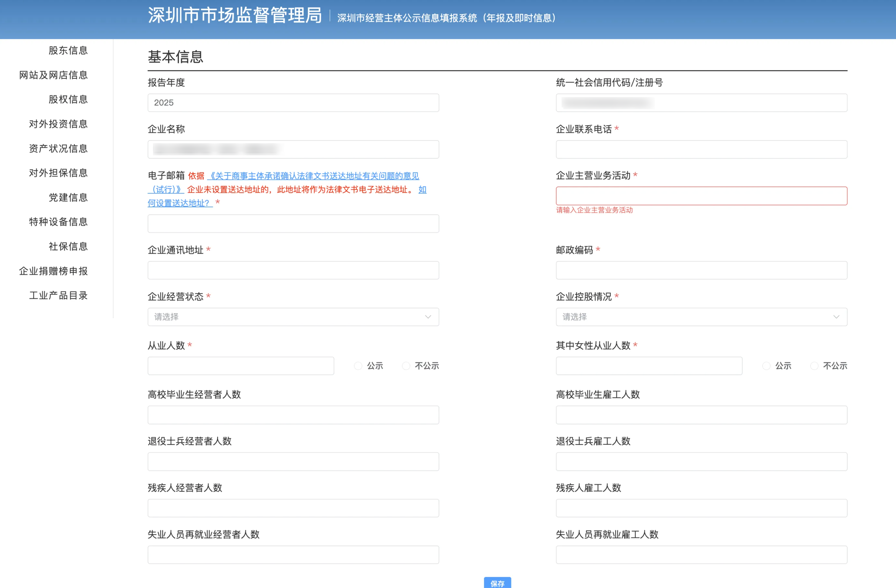The image size is (896, 588).
Task: Expand the 企业经营状态 请选择 selector chevron
Action: pyautogui.click(x=427, y=316)
